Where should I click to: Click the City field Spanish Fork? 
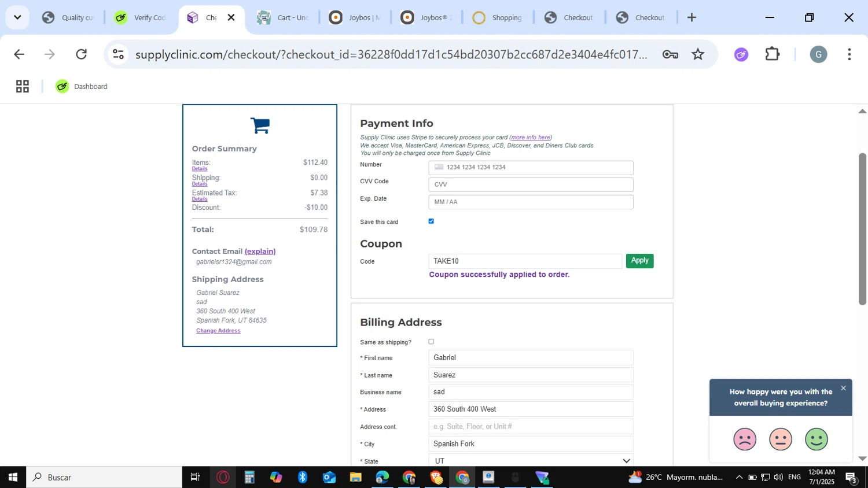tap(531, 444)
